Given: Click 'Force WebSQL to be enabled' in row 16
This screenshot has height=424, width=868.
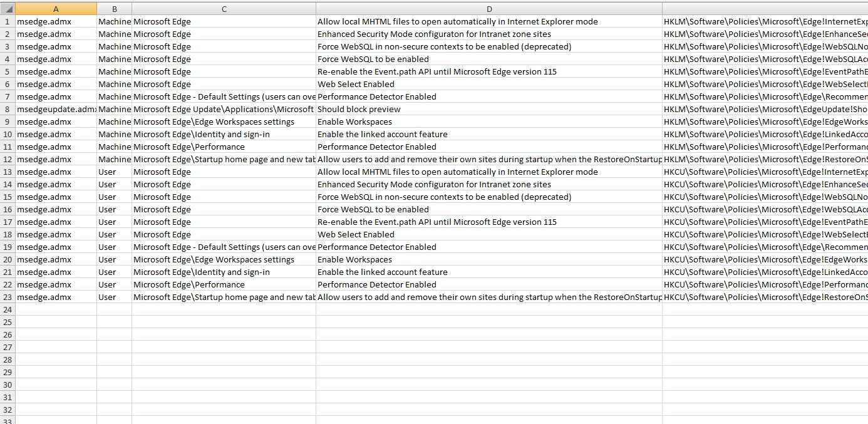Looking at the screenshot, I should pyautogui.click(x=489, y=209).
